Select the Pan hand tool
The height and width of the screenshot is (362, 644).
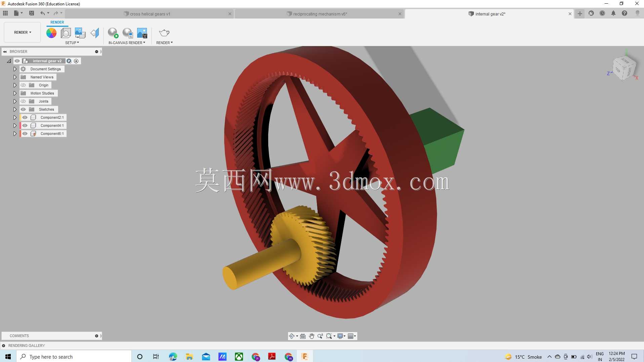click(x=312, y=336)
